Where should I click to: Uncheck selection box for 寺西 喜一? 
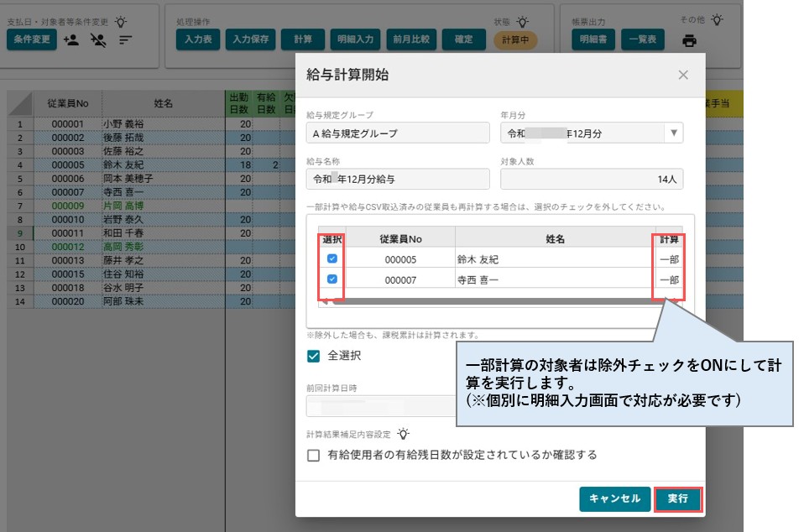coord(332,279)
